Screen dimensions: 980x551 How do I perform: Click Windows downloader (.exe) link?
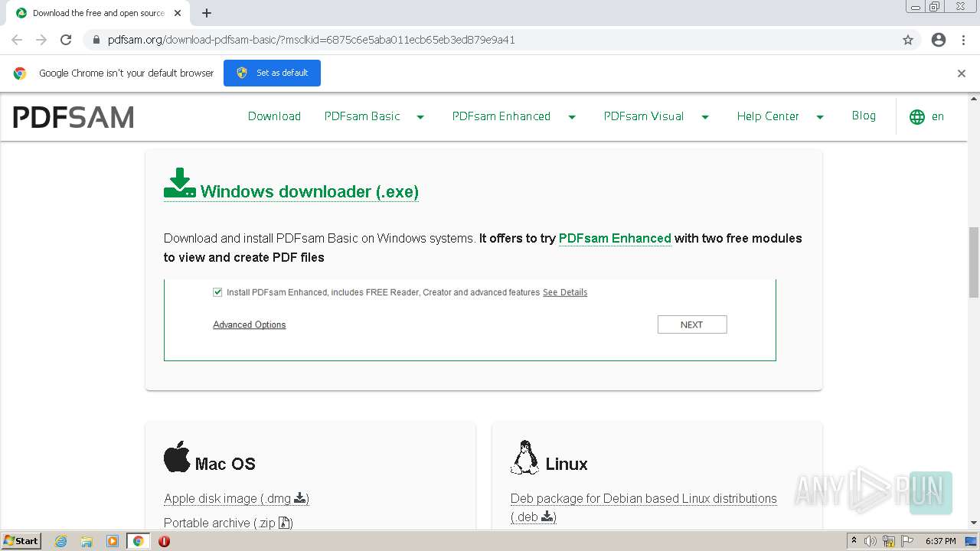(309, 192)
